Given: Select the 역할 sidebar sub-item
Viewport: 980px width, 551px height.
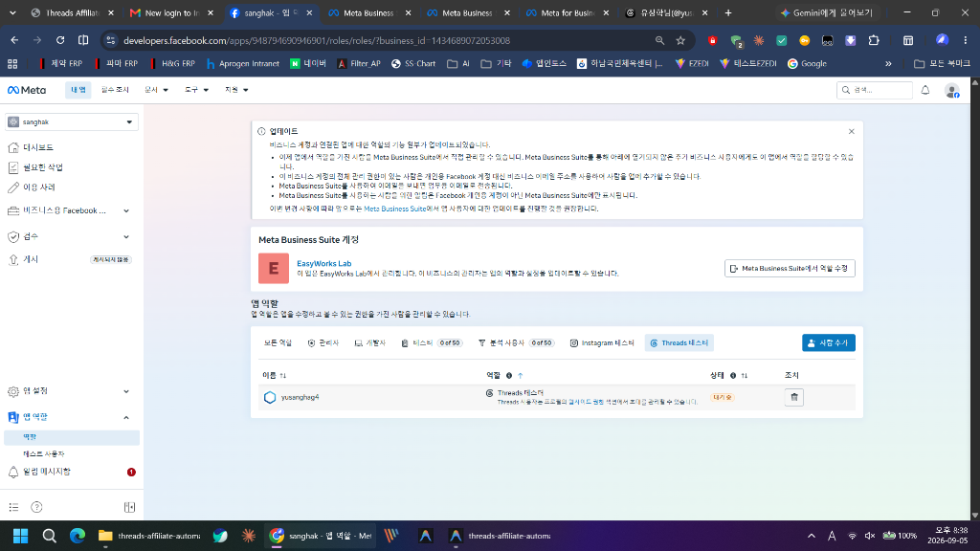Looking at the screenshot, I should (x=72, y=437).
